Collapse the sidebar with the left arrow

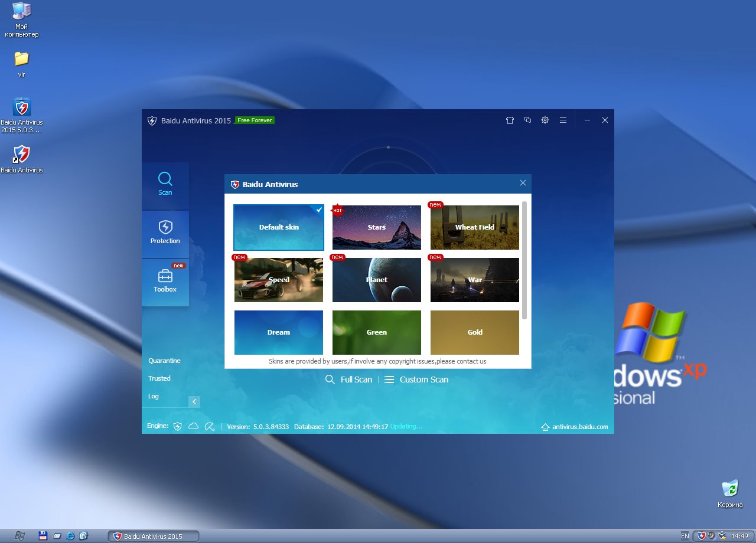[x=194, y=402]
